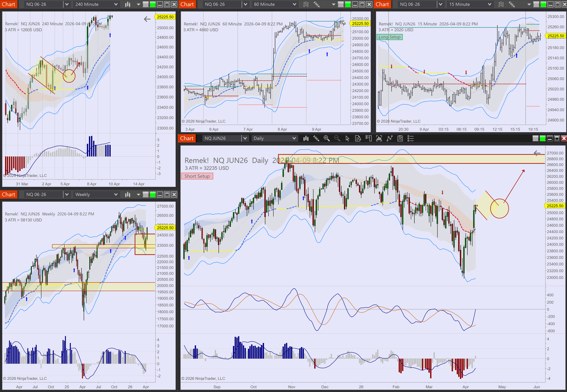Select the cursor pointer tool on Daily chart

pos(347,138)
